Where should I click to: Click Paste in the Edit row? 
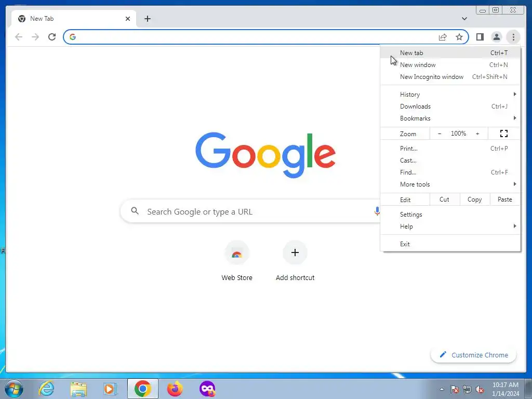click(505, 199)
